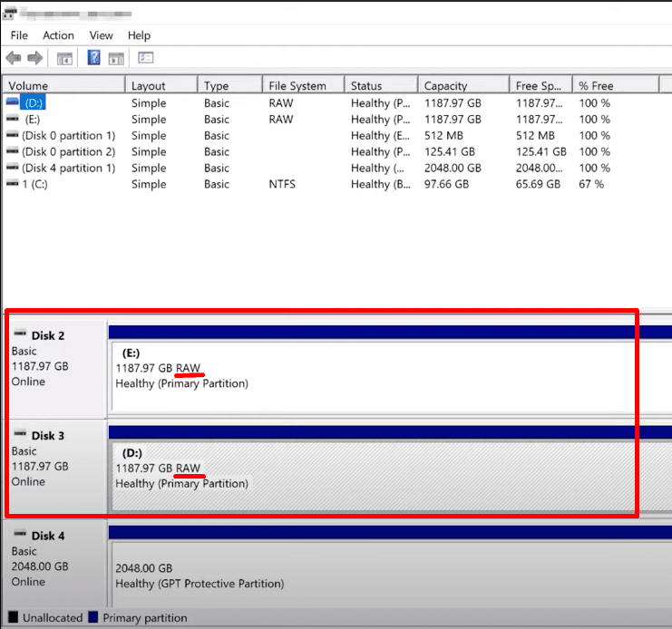Viewport: 672px width, 629px height.
Task: Click the black Unallocated legend swatch
Action: [x=13, y=617]
